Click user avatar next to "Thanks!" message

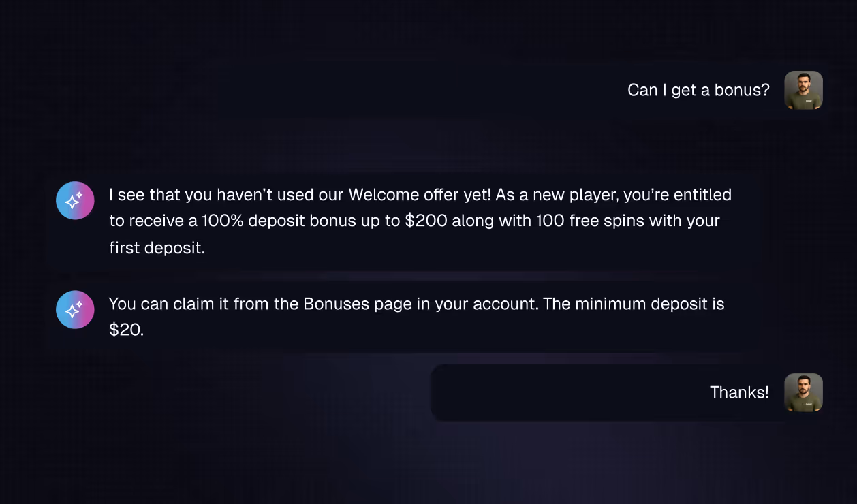click(x=803, y=392)
